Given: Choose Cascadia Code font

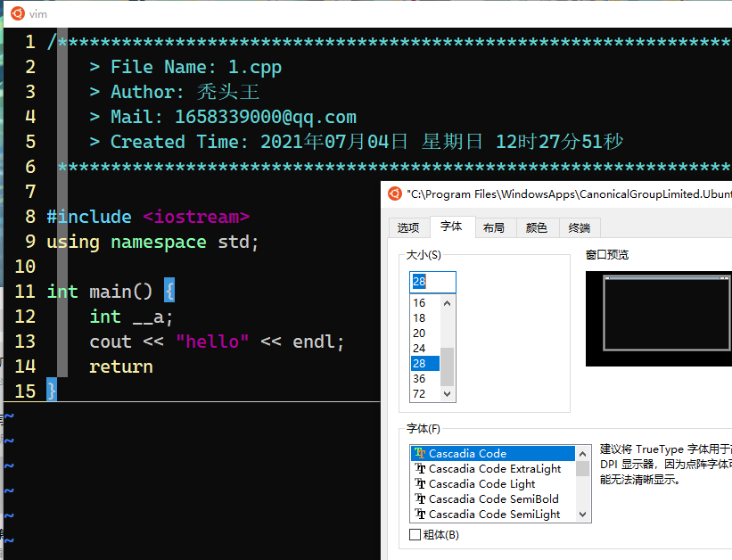Looking at the screenshot, I should point(493,453).
